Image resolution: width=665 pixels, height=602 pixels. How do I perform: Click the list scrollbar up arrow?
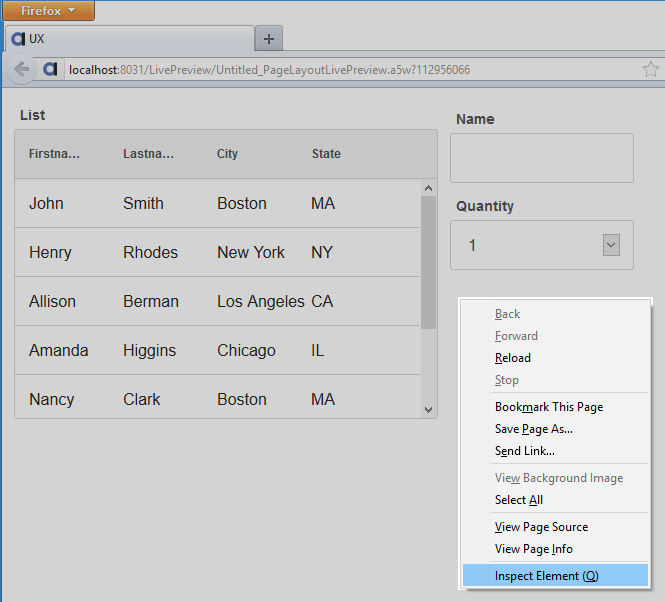pos(428,188)
